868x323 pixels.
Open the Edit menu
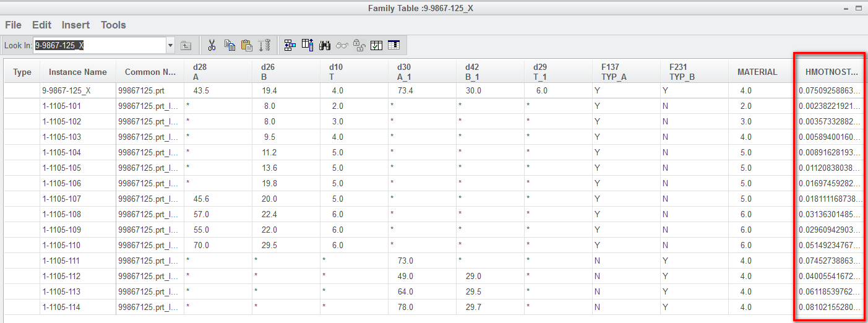pos(42,25)
